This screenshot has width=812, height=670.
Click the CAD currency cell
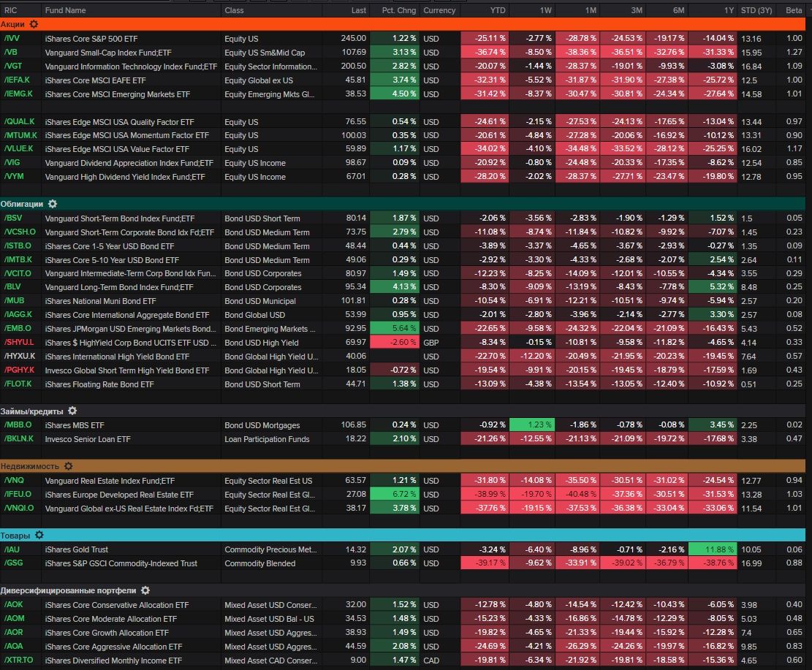click(431, 661)
